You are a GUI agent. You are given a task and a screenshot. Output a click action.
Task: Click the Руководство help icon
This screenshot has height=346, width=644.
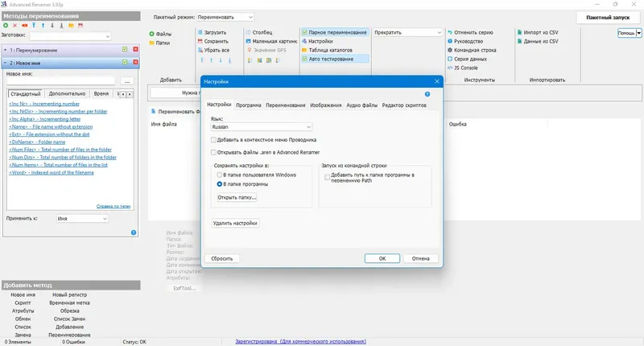tap(450, 41)
